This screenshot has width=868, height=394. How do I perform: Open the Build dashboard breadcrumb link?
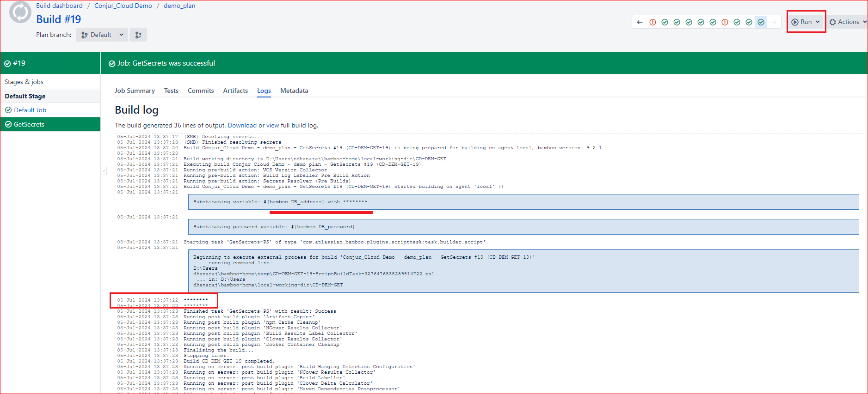[x=59, y=6]
